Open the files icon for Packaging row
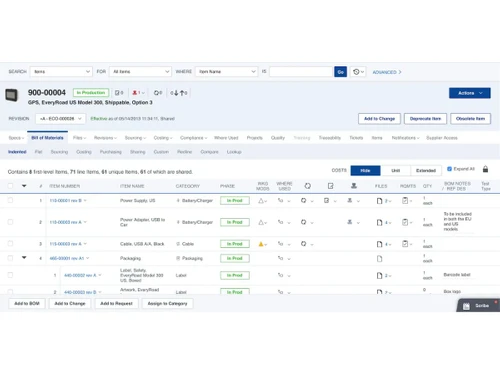500x375 pixels. (x=379, y=259)
